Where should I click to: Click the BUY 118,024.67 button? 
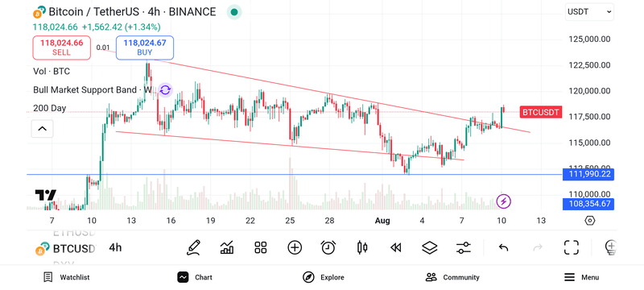click(145, 48)
